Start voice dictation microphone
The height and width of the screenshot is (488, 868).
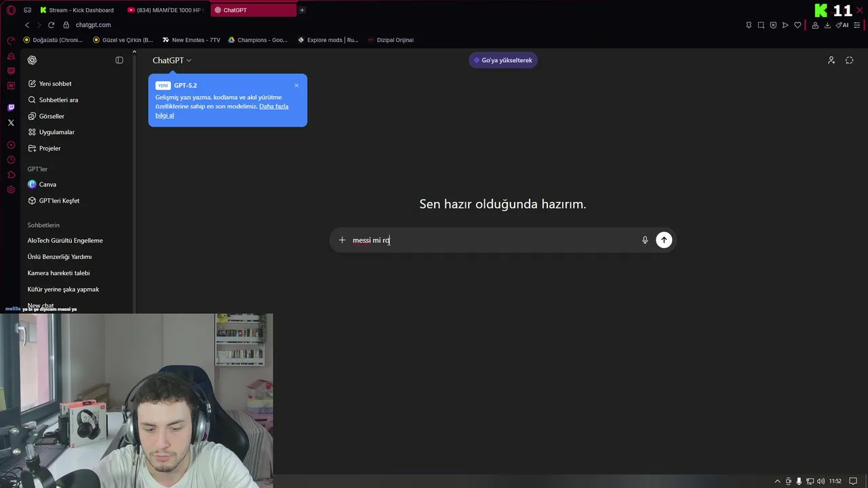tap(645, 240)
